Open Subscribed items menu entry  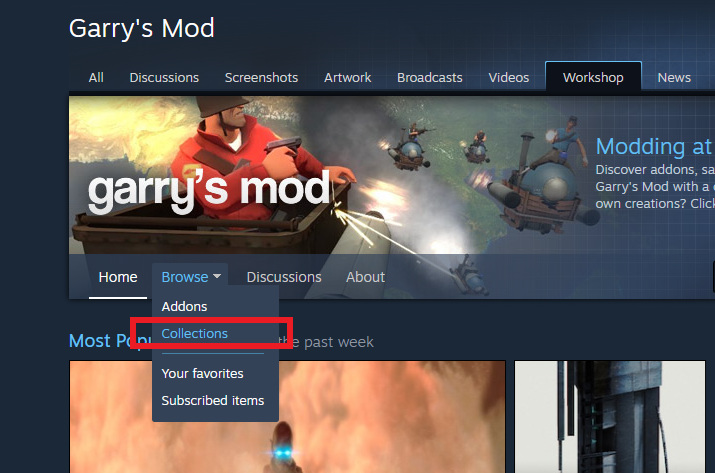click(x=213, y=400)
